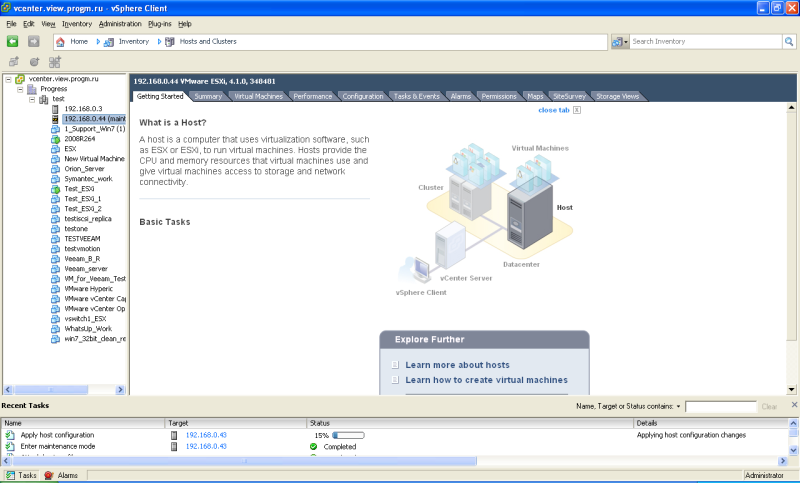Click the Enter maintenance mode task icon

coord(10,446)
